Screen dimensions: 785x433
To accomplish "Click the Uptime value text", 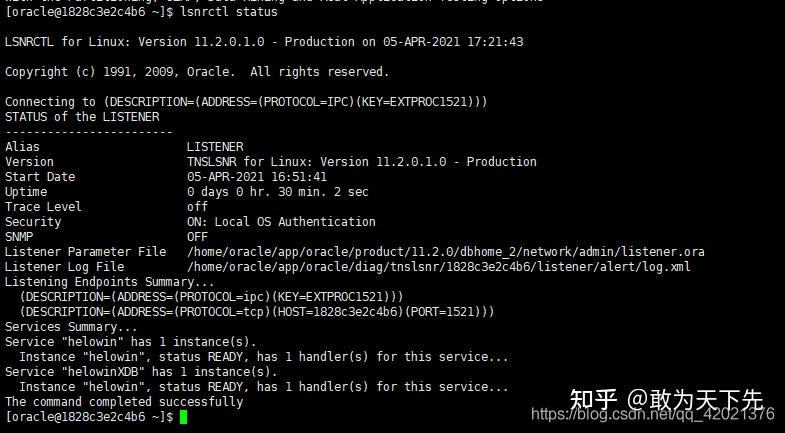I will tap(277, 192).
